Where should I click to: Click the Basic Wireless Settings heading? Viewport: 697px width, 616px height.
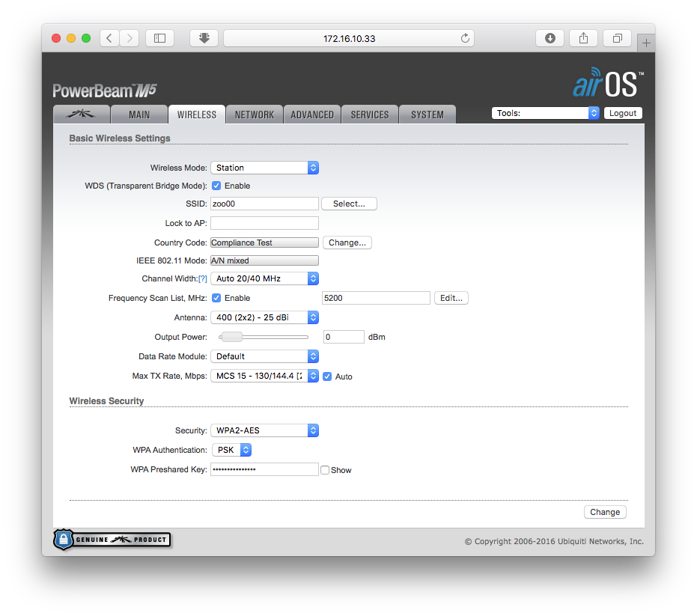tap(120, 138)
